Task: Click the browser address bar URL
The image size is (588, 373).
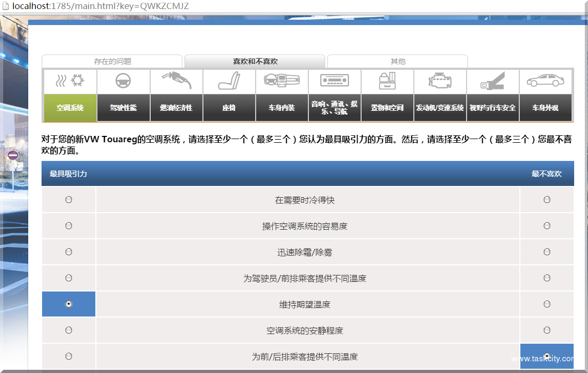Action: coord(100,6)
